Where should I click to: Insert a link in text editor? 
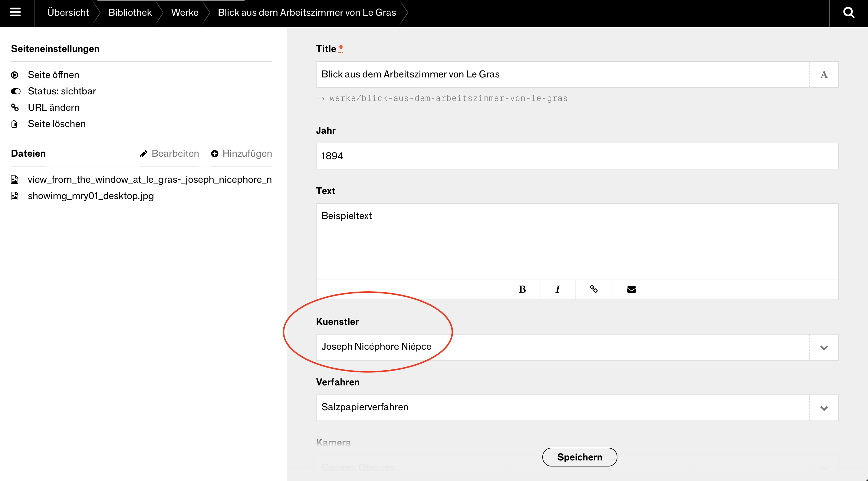coord(594,289)
